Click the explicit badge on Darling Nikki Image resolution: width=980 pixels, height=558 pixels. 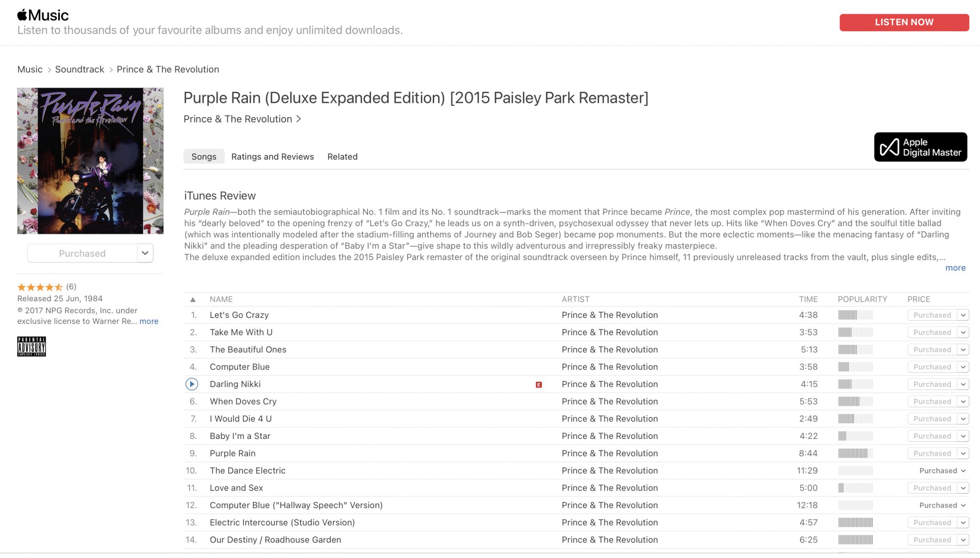[539, 385]
